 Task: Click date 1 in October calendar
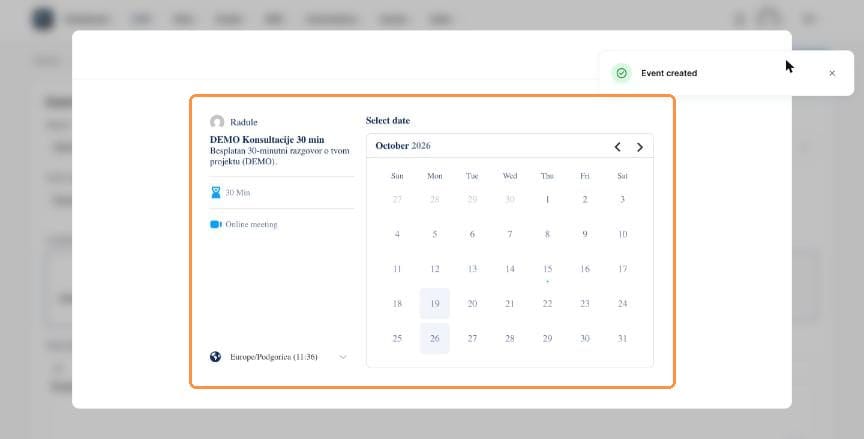point(547,199)
